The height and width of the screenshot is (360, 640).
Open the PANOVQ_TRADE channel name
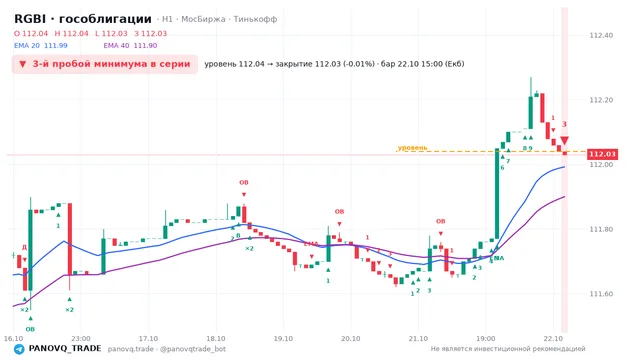coord(65,349)
